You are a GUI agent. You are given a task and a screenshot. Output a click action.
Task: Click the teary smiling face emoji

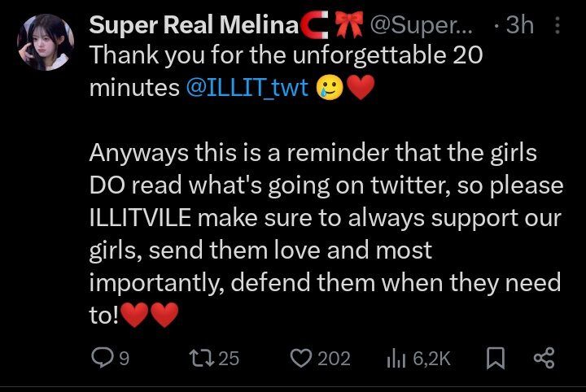click(x=328, y=87)
